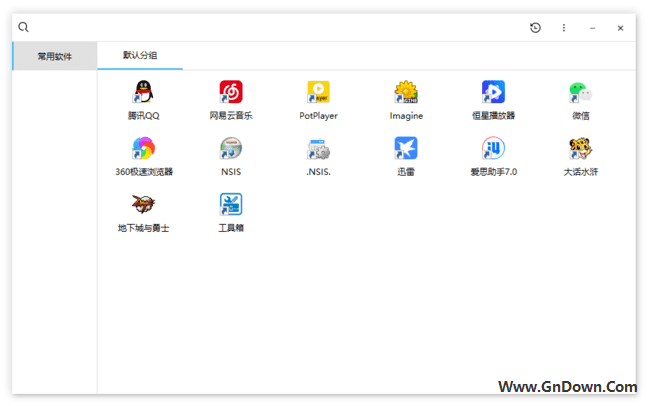Image resolution: width=650 pixels, height=406 pixels.
Task: Launch 恒星播放器 player icon
Action: [493, 92]
